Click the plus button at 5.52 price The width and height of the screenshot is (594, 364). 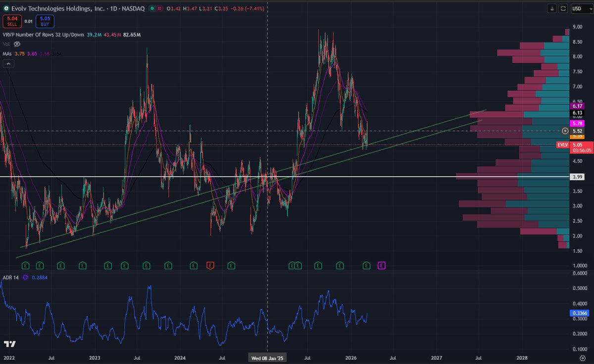(x=565, y=131)
